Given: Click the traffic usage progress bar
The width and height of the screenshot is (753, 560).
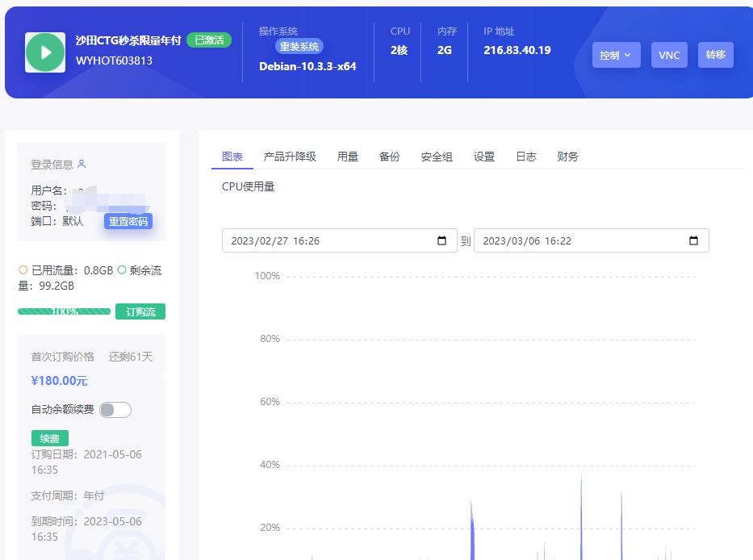Looking at the screenshot, I should click(64, 311).
